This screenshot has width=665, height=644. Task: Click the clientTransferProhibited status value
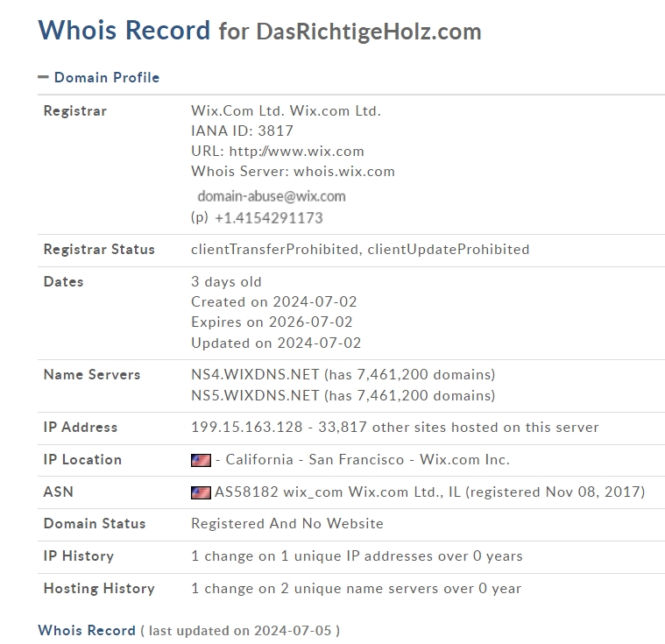pyautogui.click(x=274, y=250)
